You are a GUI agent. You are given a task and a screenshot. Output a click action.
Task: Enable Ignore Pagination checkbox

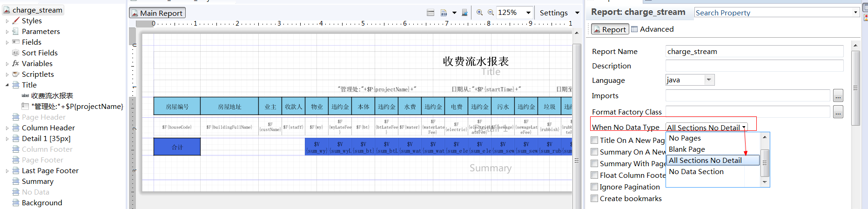594,187
